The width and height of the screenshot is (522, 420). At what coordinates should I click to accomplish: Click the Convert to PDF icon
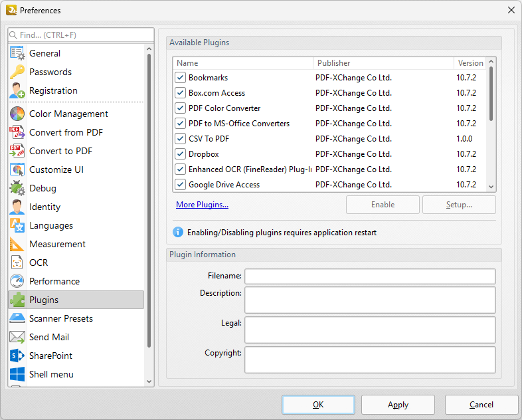click(17, 152)
